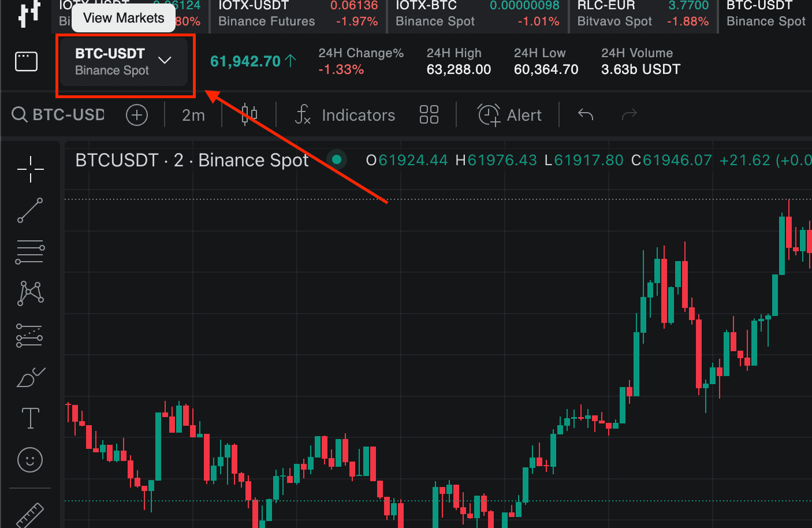Select the pattern drawing tool
812x528 pixels.
(30, 293)
